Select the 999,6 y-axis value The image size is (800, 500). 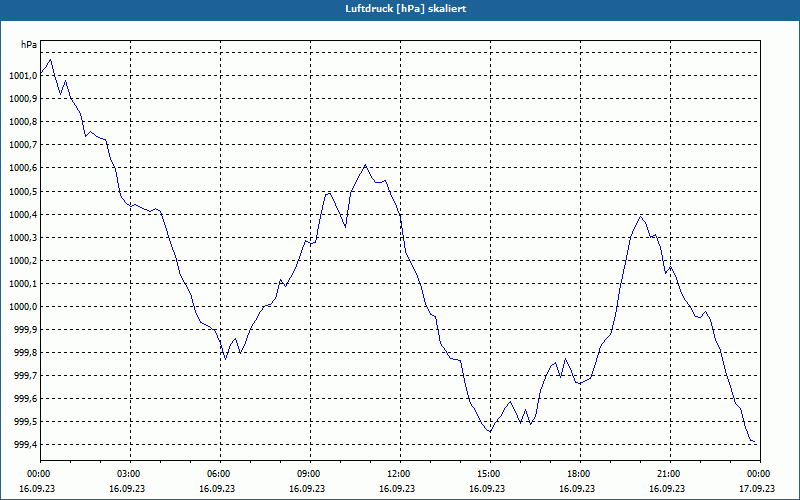25,398
